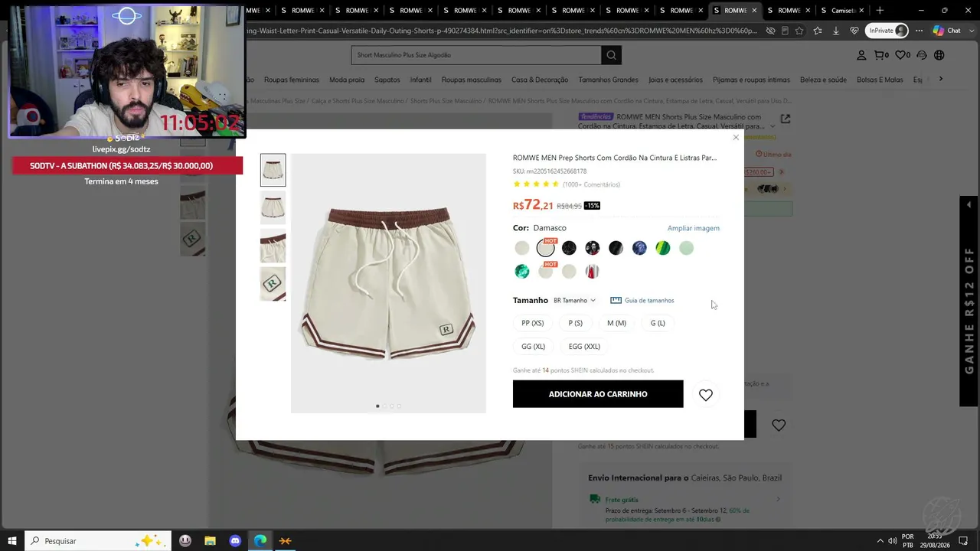Select size G (L)

[658, 323]
